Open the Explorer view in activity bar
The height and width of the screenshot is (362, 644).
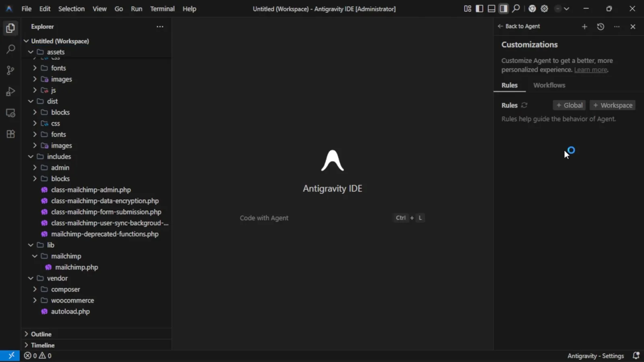(x=10, y=28)
